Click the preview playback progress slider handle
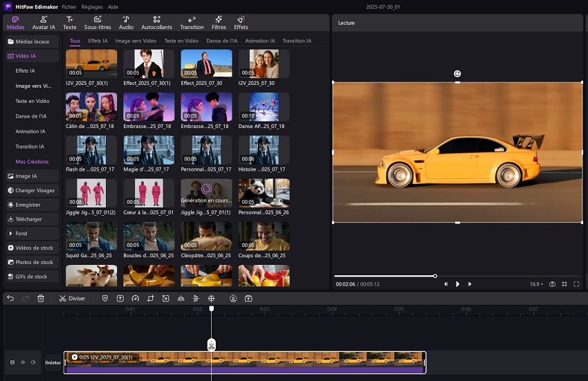Screen dimensions: 588x381 435,276
